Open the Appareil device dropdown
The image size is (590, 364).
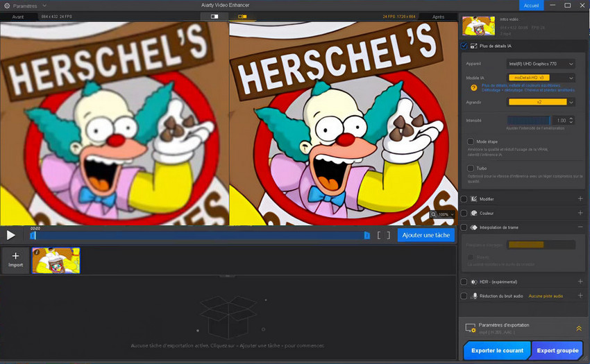[x=541, y=64]
